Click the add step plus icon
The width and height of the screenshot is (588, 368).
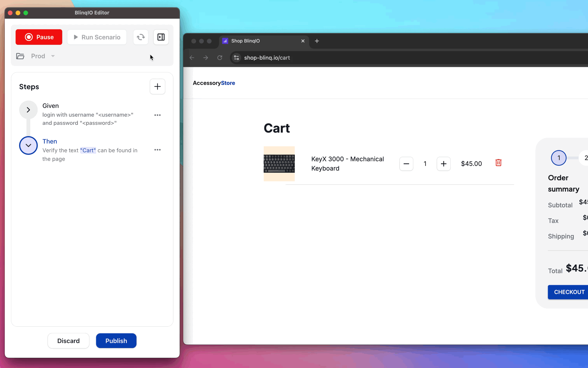[158, 87]
